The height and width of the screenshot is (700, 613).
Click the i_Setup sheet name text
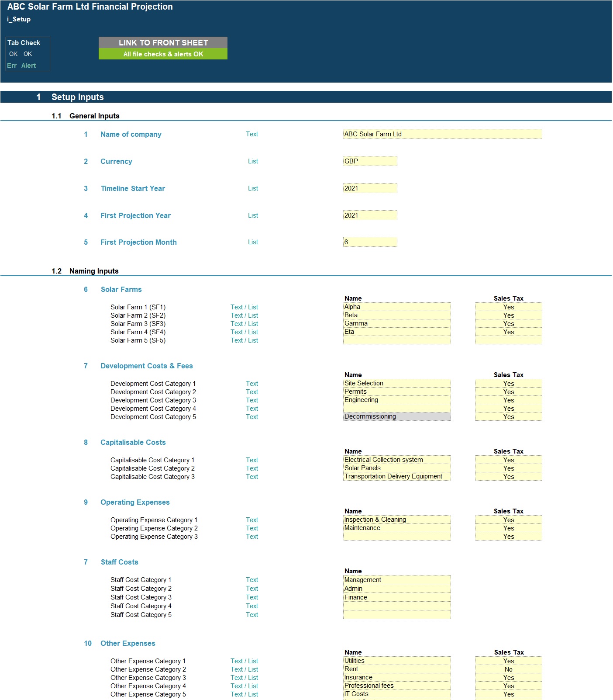19,19
